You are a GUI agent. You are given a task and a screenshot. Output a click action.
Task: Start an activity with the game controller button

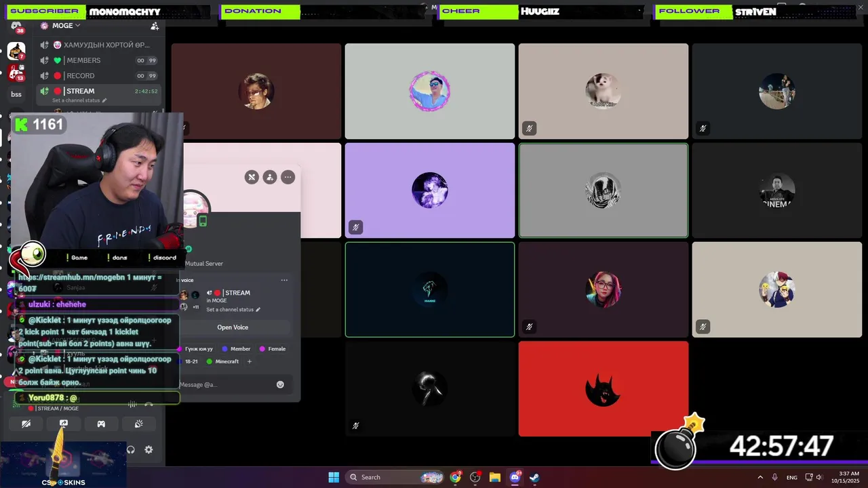pos(101,424)
